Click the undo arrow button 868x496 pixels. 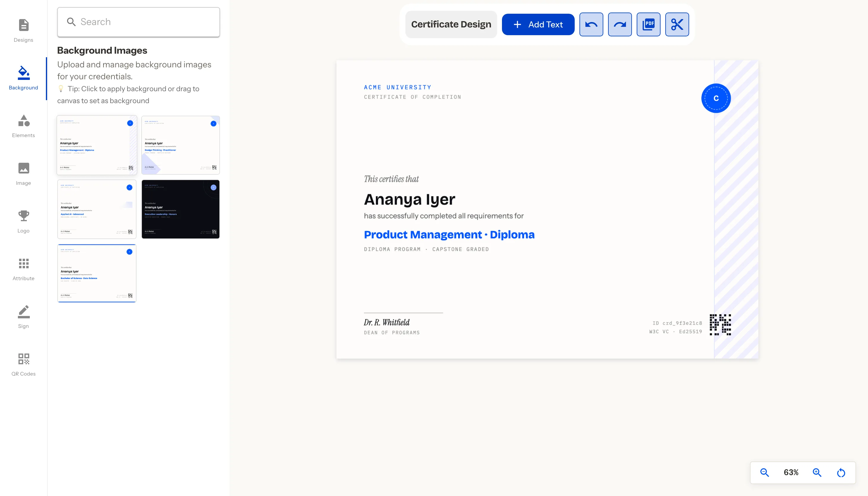[x=591, y=24]
